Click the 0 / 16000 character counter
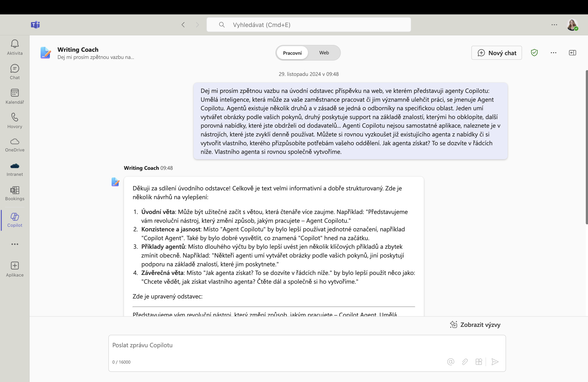The height and width of the screenshot is (382, 588). point(121,362)
